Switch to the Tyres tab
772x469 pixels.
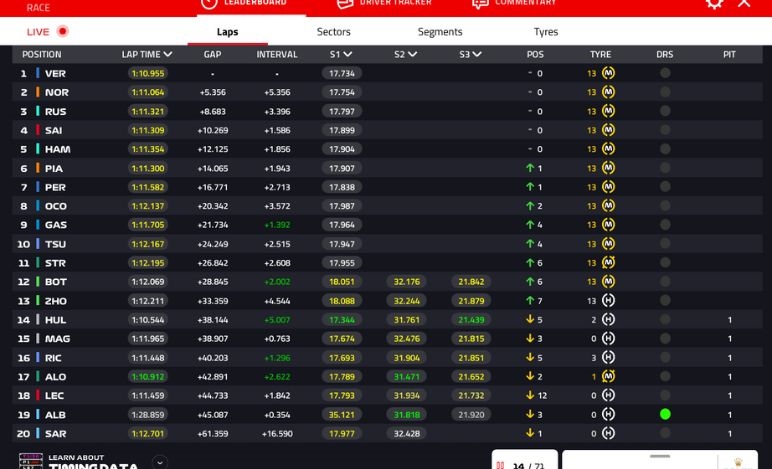(546, 32)
